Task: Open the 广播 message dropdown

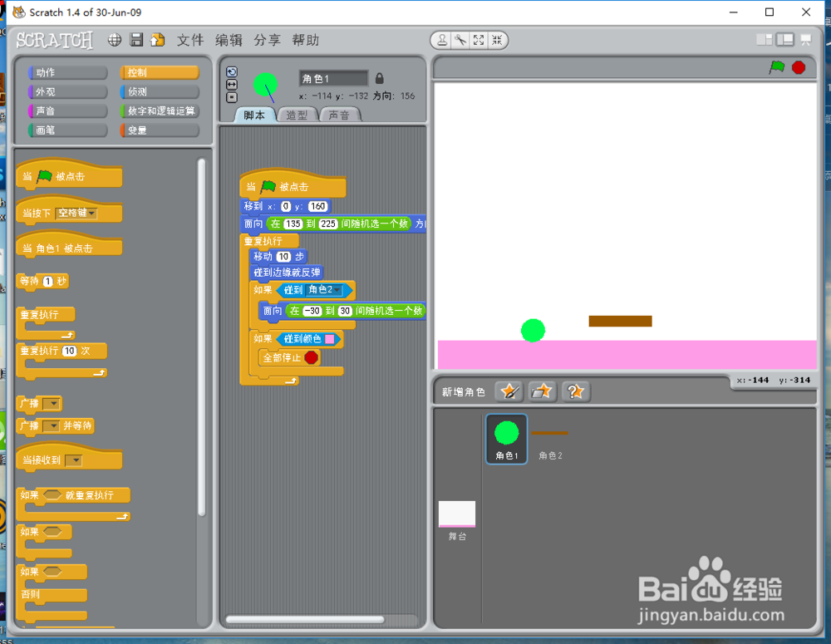Action: 52,404
